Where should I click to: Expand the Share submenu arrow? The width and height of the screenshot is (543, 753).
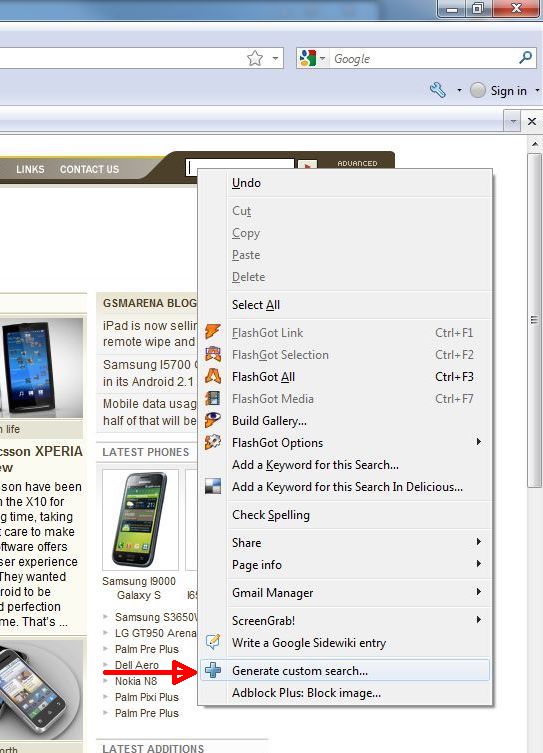coord(478,542)
